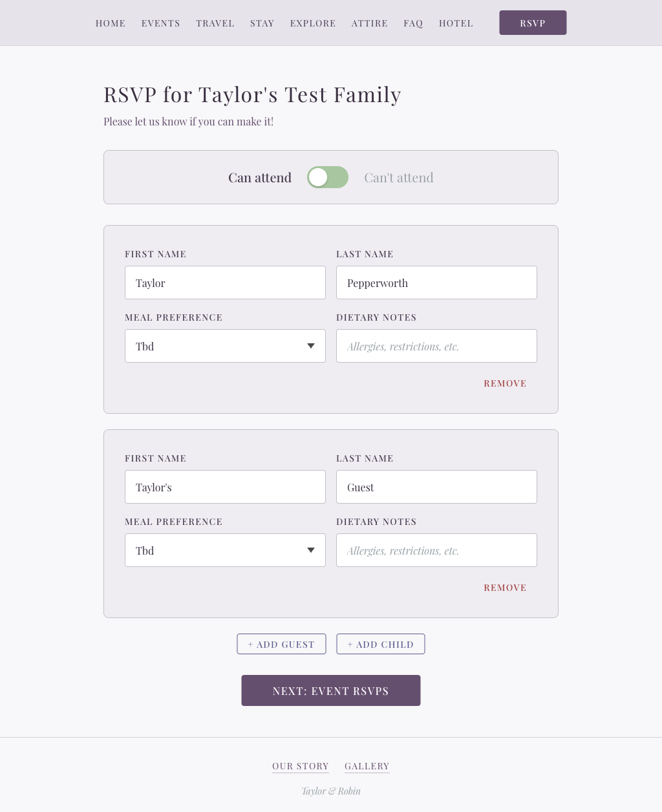Open the Meal Preference dropdown for Taylor

pyautogui.click(x=225, y=346)
